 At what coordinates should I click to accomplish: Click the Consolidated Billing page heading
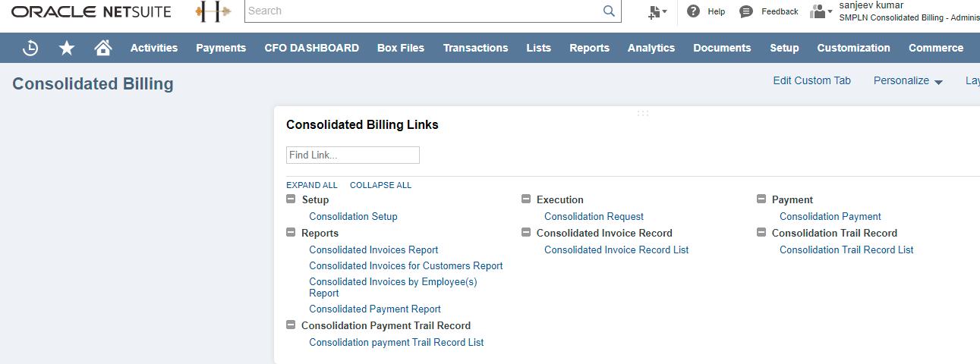(93, 84)
